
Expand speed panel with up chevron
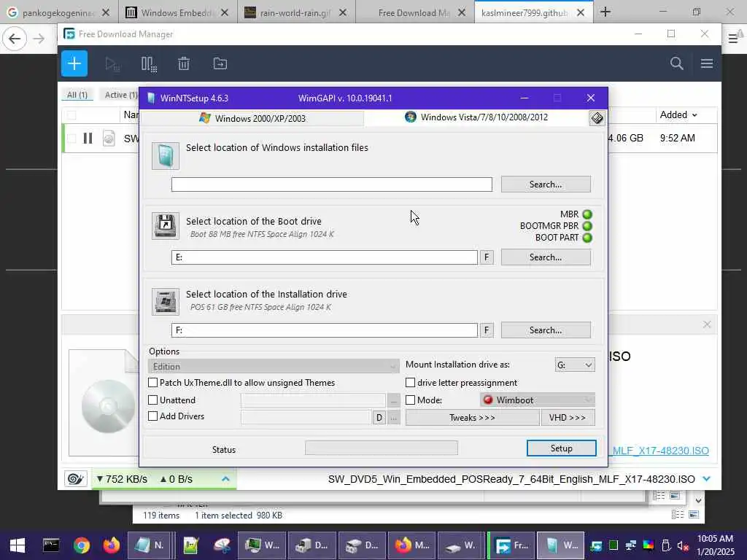pyautogui.click(x=226, y=478)
